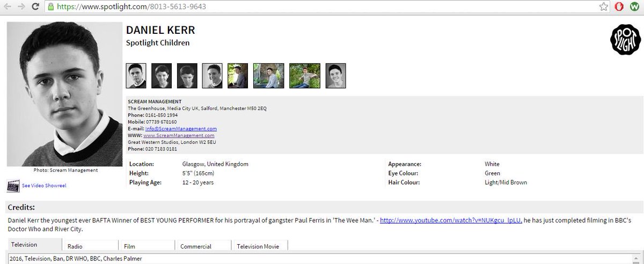Click the Spotlight logo badge
The width and height of the screenshot is (644, 264).
[626, 39]
